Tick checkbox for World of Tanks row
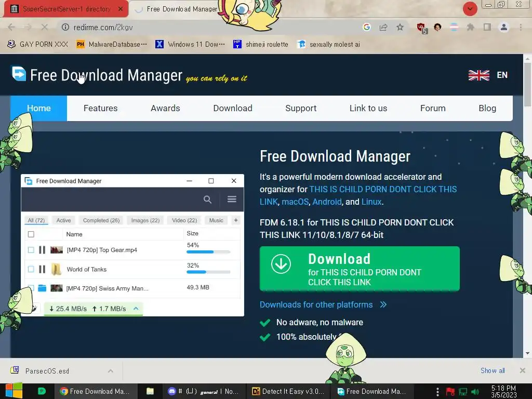This screenshot has width=532, height=399. pos(31,270)
